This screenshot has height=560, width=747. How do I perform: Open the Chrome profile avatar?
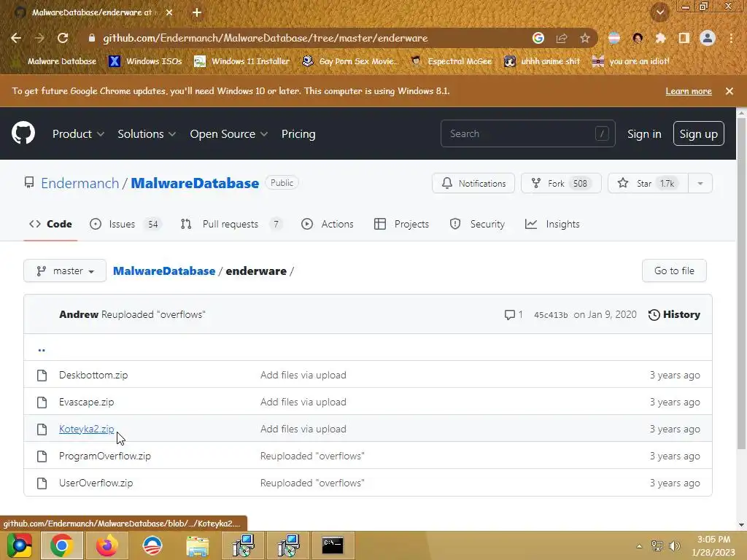[x=708, y=38]
